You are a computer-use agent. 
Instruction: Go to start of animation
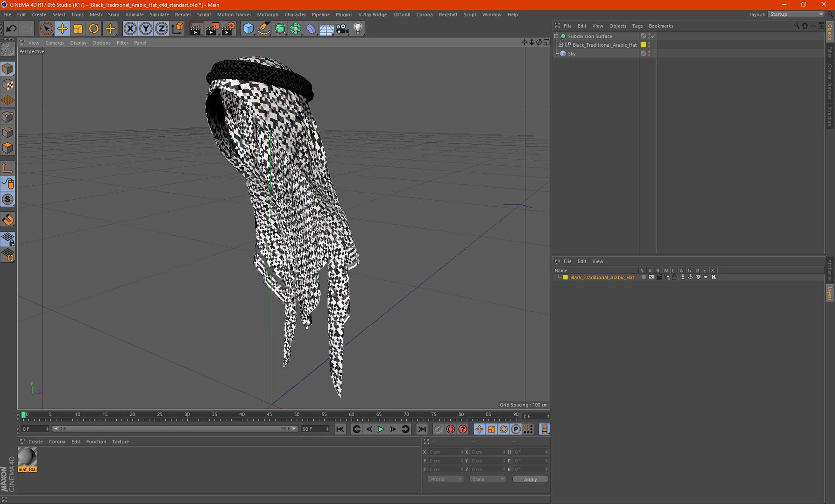(x=340, y=429)
